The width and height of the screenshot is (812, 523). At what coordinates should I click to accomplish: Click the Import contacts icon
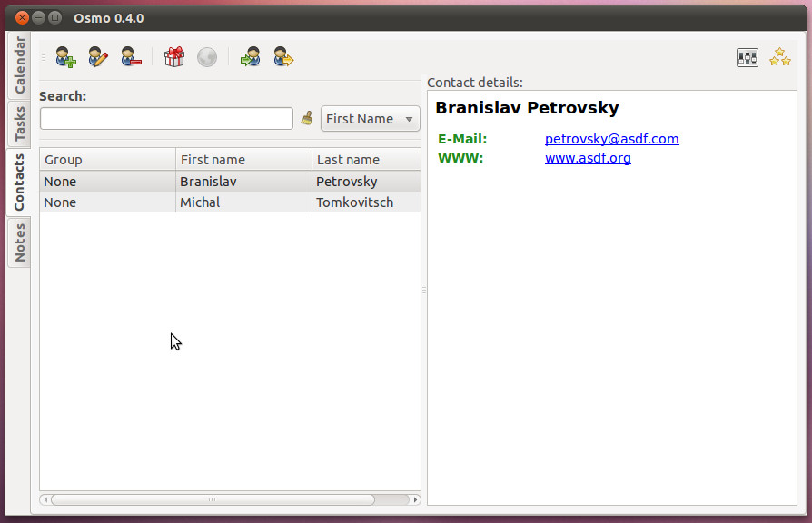(x=250, y=57)
